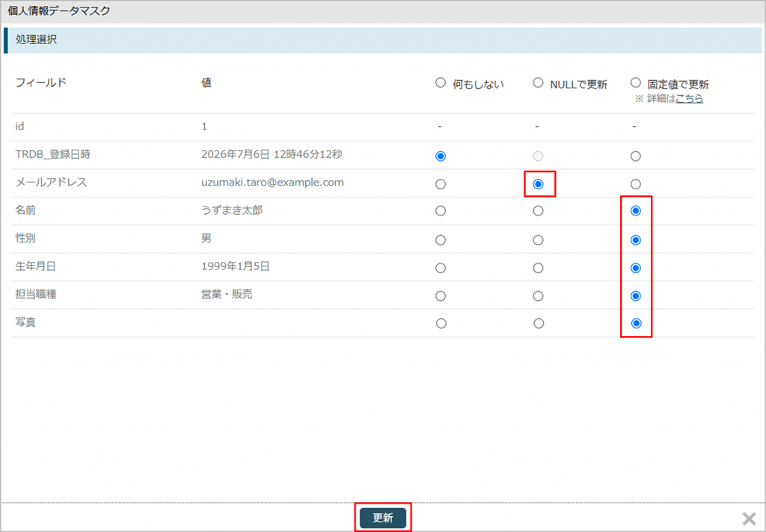Click the 担当職種 field label
The image size is (766, 532).
coord(36,294)
